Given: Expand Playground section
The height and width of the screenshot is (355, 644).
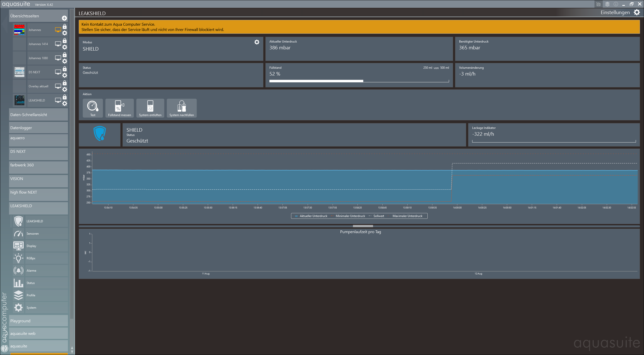Looking at the screenshot, I should click(x=38, y=321).
